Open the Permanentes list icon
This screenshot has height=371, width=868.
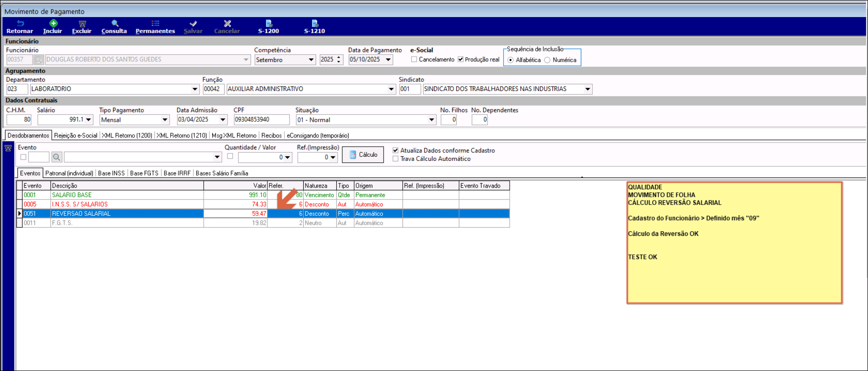[155, 23]
